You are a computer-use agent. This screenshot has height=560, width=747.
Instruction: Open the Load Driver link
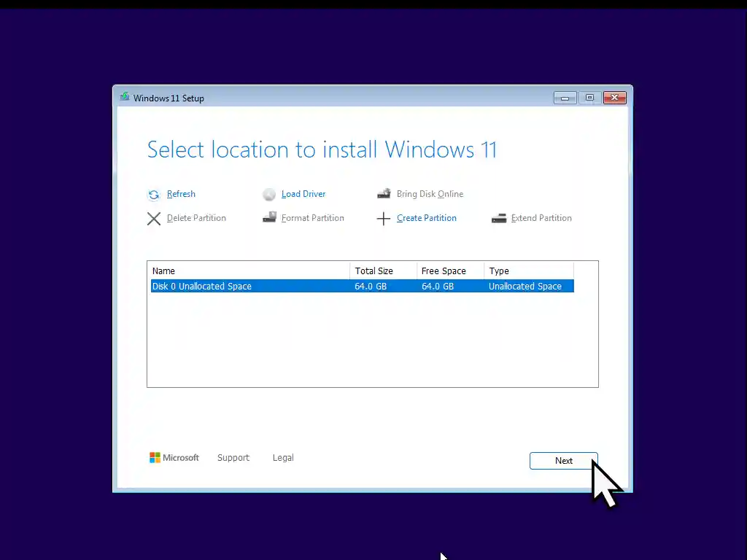[303, 194]
